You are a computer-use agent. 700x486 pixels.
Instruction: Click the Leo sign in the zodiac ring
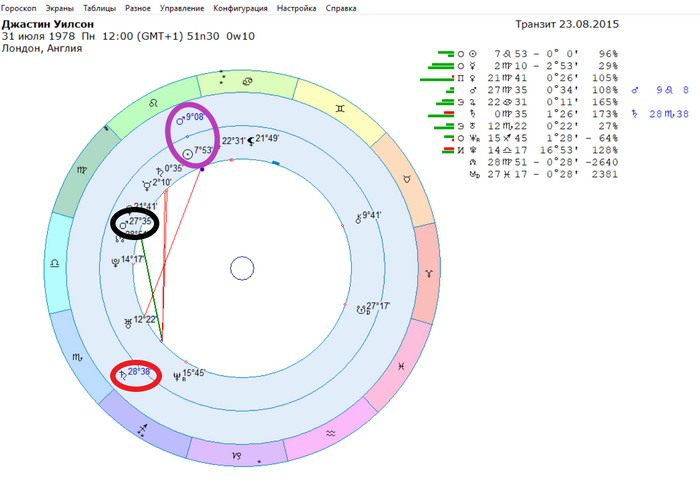tap(153, 103)
